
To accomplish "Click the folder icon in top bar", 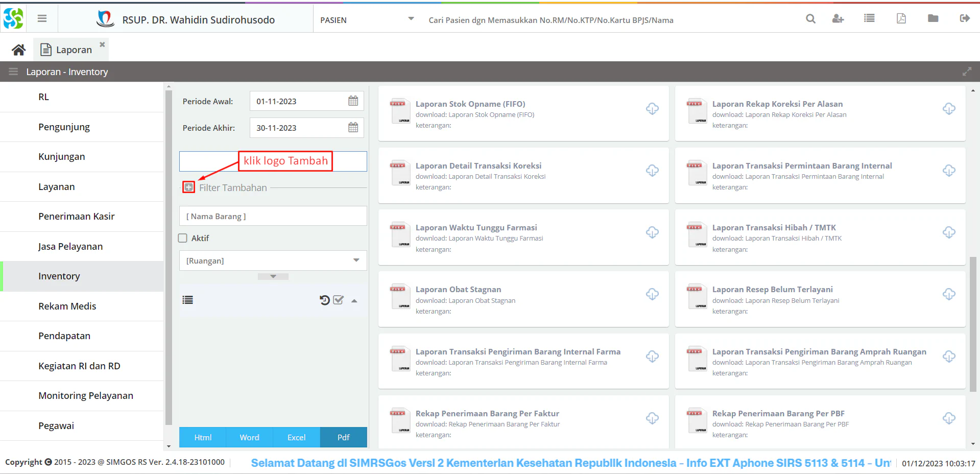I will (933, 18).
